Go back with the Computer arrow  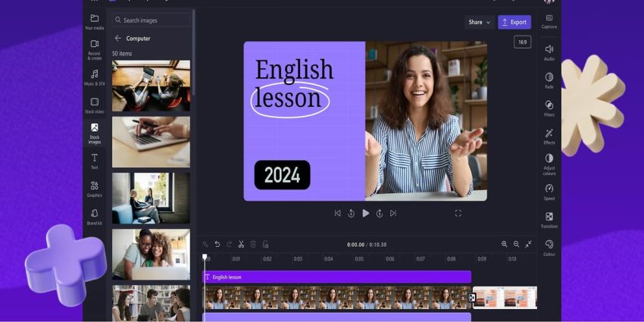point(118,38)
